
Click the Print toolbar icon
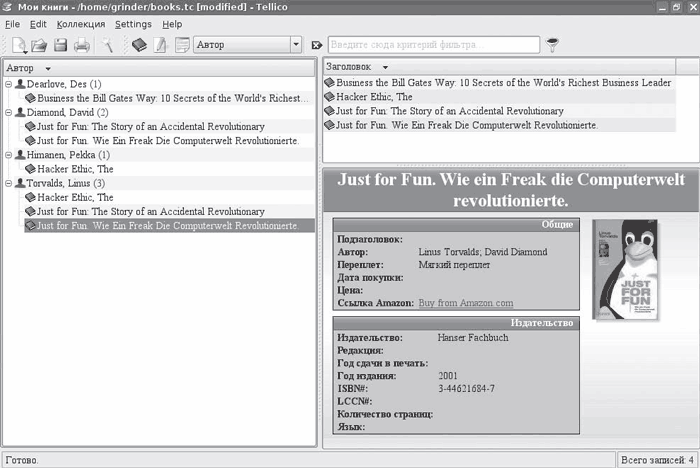82,45
